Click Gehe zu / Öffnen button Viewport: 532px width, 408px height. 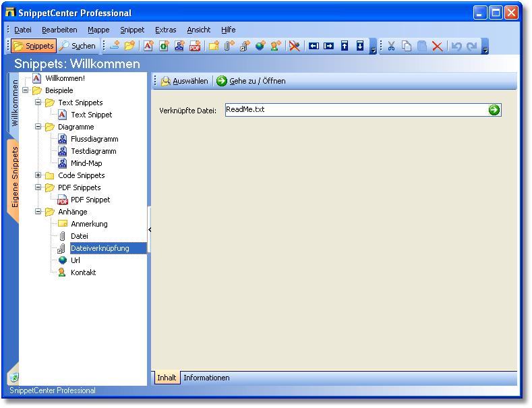coord(251,81)
